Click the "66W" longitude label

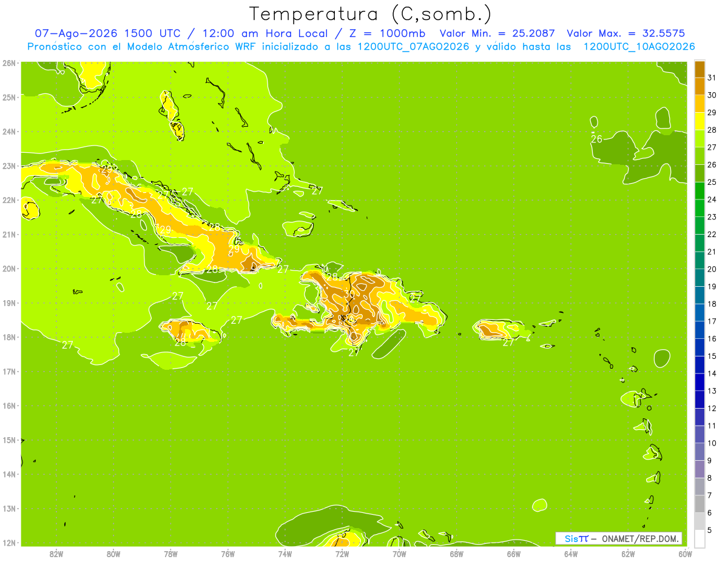pos(514,554)
